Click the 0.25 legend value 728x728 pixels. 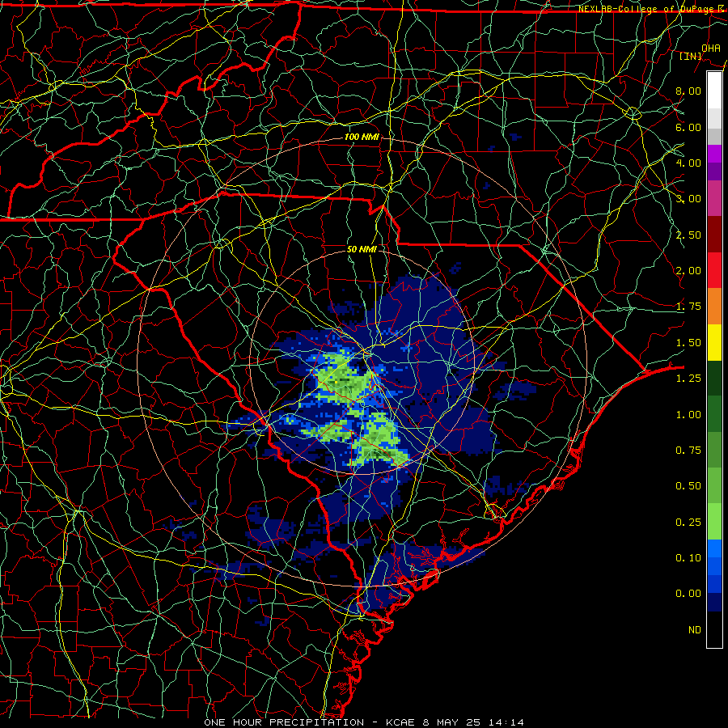point(688,523)
